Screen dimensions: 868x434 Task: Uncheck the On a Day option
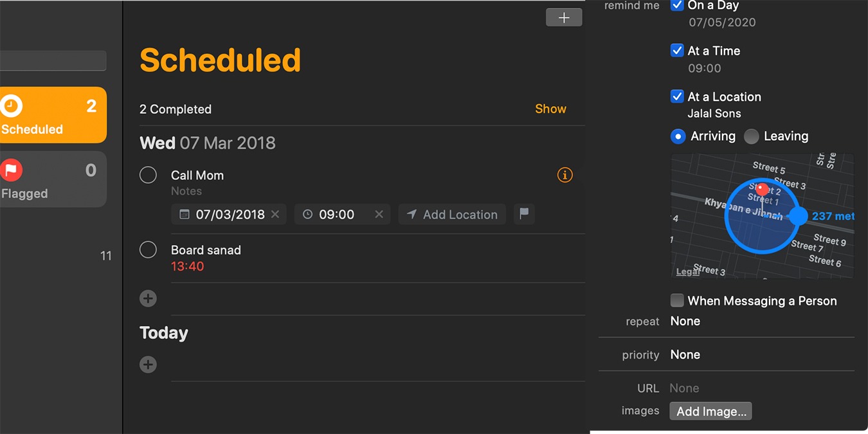click(x=676, y=5)
